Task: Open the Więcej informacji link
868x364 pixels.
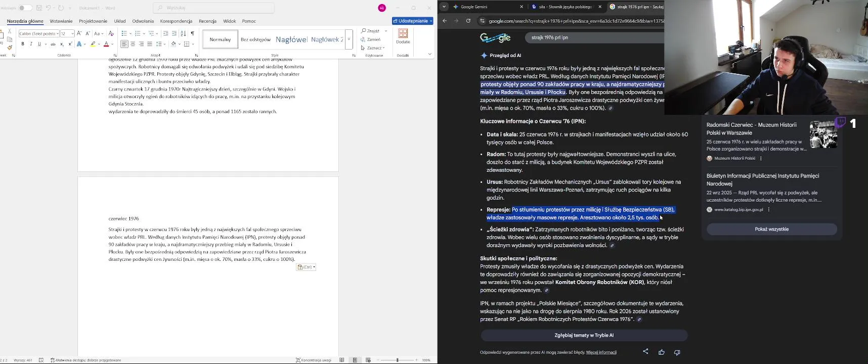Action: click(x=601, y=352)
